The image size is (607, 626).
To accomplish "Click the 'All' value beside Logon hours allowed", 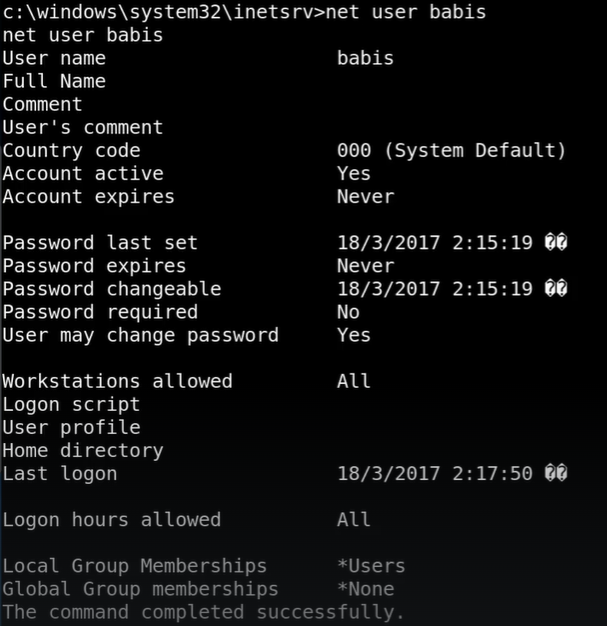I will [x=354, y=519].
